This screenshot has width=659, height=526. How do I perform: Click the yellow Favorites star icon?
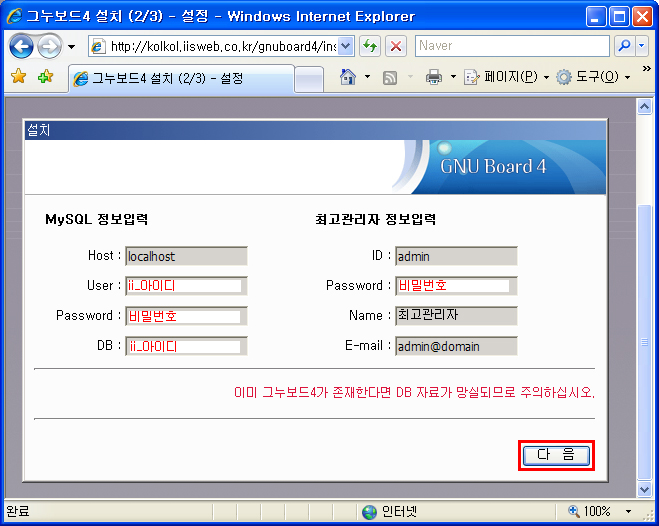point(18,77)
